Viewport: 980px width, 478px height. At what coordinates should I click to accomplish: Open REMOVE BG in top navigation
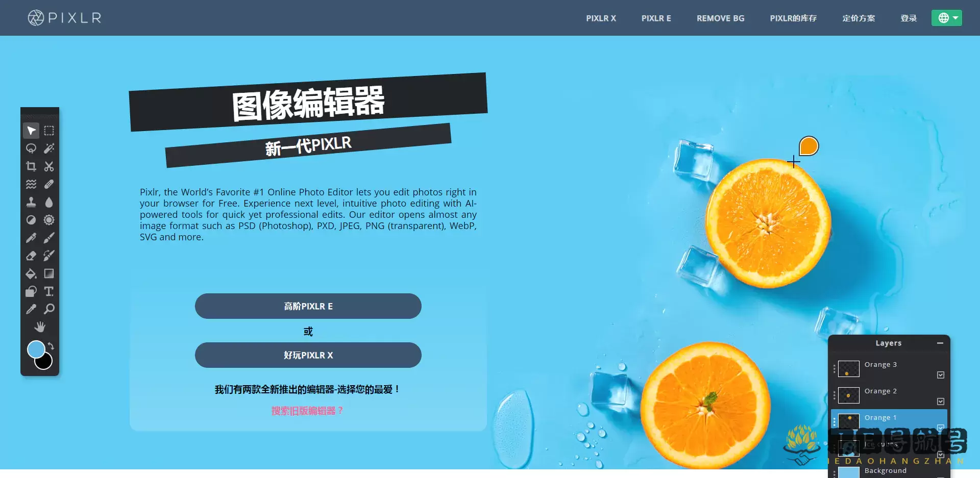(x=720, y=18)
